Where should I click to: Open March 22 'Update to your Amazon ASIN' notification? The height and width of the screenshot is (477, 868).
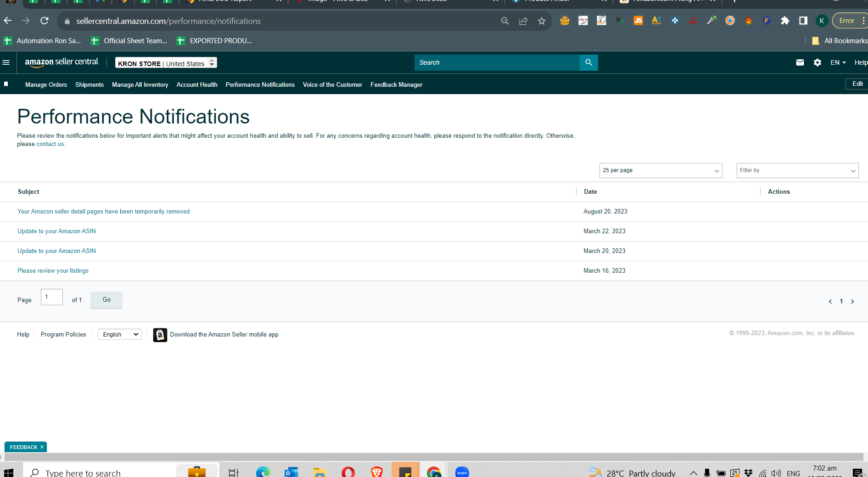pyautogui.click(x=56, y=231)
